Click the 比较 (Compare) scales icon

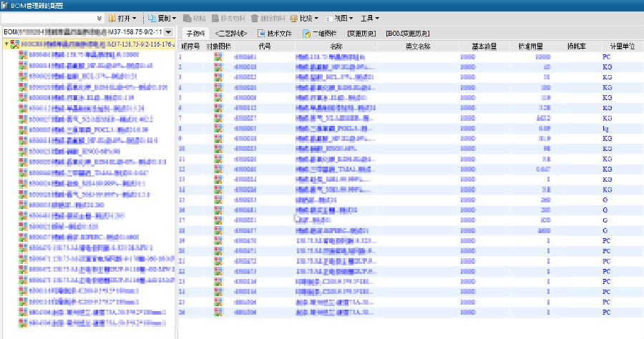point(294,18)
